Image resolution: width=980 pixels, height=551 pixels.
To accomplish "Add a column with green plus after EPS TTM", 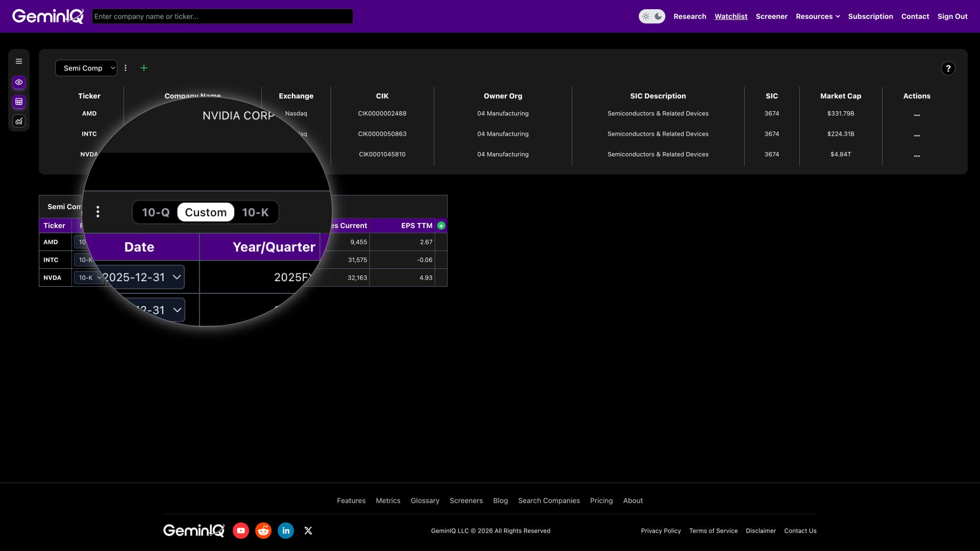I will coord(441,226).
